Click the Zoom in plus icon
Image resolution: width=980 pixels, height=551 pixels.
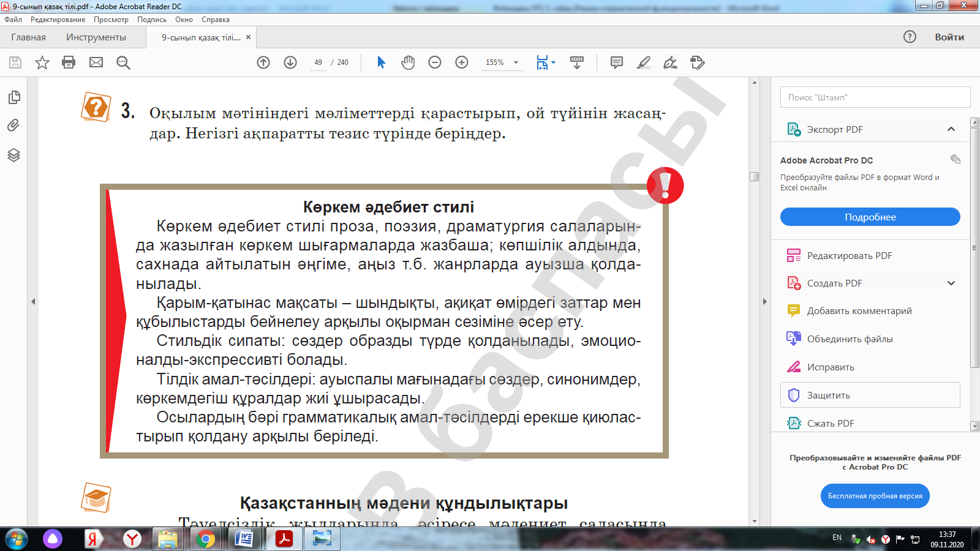click(462, 62)
